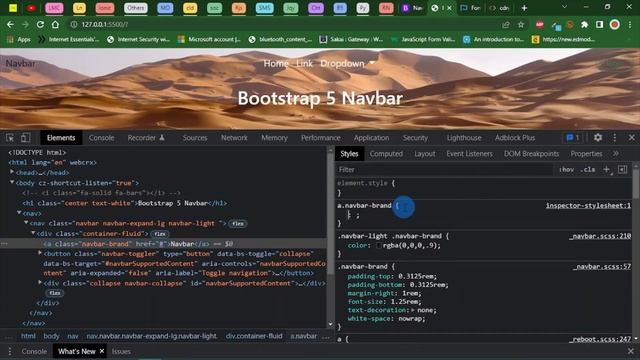
Task: Show more Styles sidebar tabs chevron
Action: pos(616,153)
